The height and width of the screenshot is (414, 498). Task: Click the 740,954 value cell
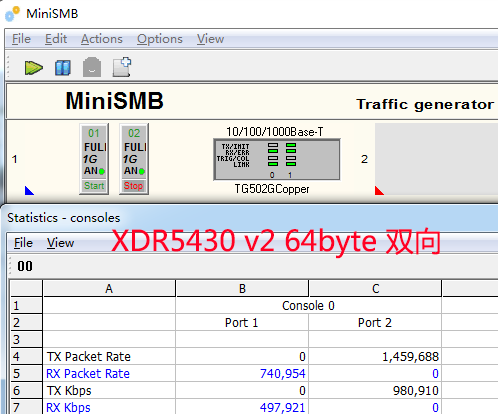point(242,373)
